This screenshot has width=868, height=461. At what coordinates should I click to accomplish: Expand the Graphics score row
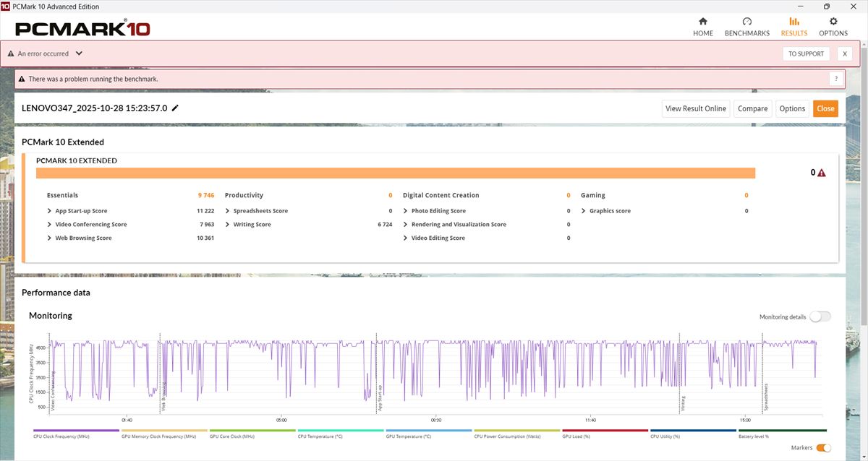pyautogui.click(x=583, y=211)
